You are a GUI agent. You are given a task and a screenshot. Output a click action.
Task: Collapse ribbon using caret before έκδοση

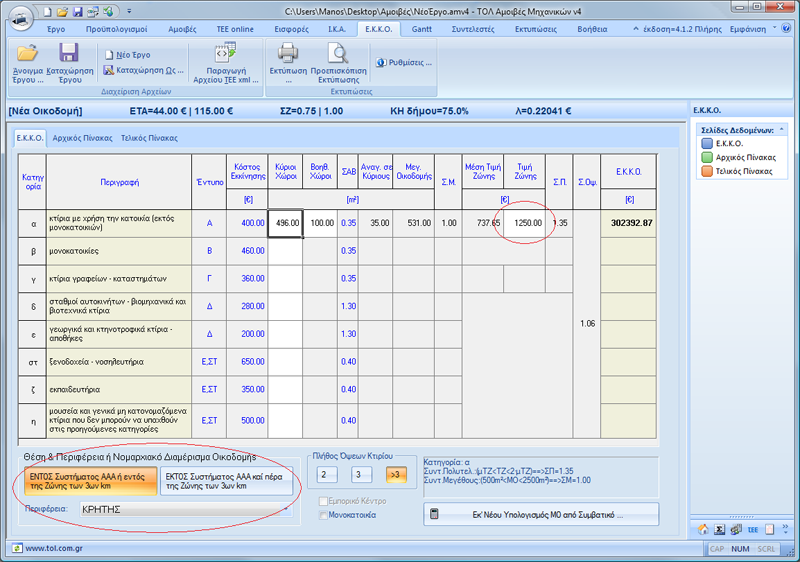click(636, 29)
